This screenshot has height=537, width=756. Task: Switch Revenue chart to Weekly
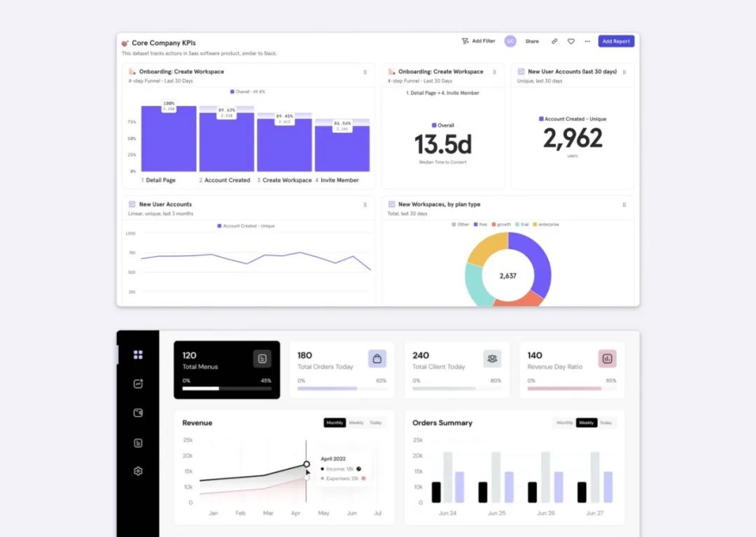[x=356, y=423]
